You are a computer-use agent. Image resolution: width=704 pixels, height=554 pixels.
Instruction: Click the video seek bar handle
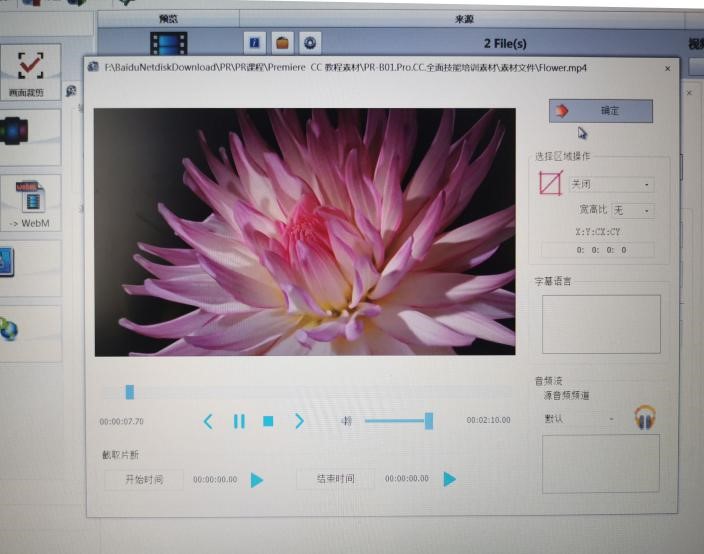129,392
